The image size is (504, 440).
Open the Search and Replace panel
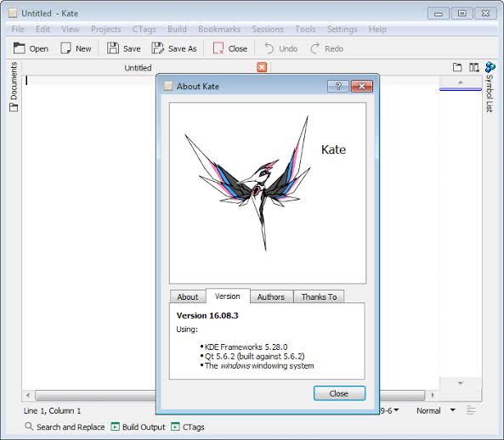[x=65, y=426]
